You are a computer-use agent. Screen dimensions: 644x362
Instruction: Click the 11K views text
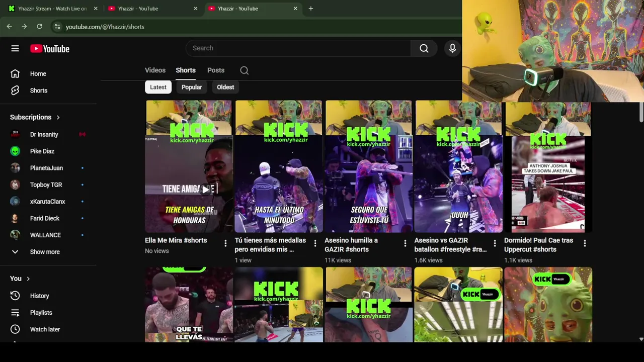(x=338, y=260)
